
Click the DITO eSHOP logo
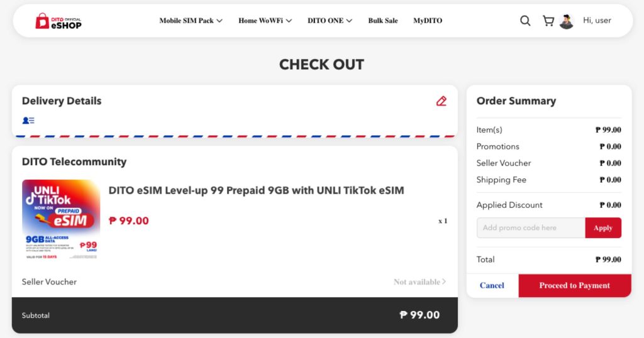pyautogui.click(x=58, y=21)
